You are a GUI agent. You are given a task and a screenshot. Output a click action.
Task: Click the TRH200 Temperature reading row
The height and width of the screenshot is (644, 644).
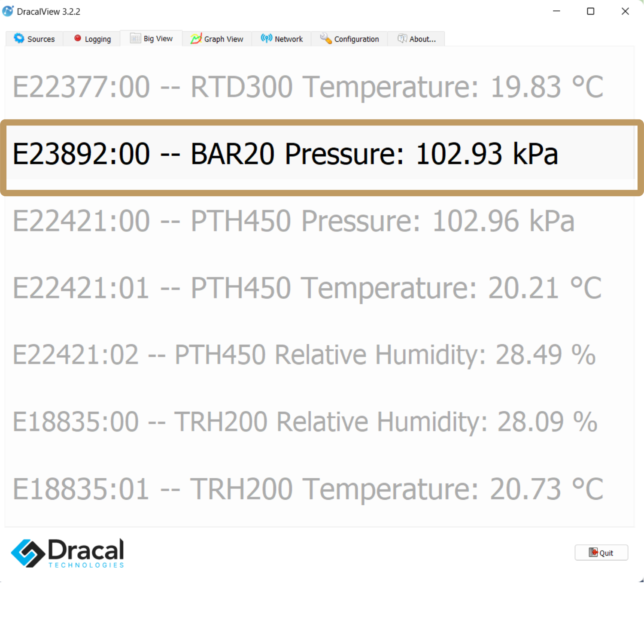307,489
